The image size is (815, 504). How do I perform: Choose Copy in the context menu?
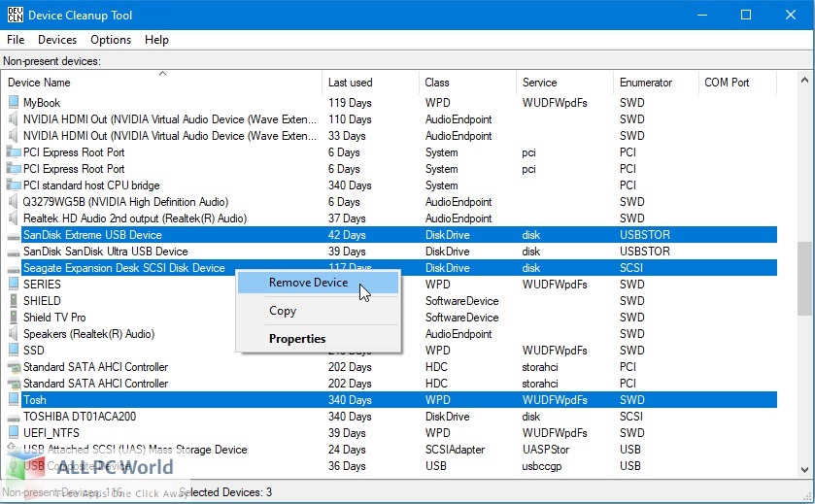coord(318,311)
